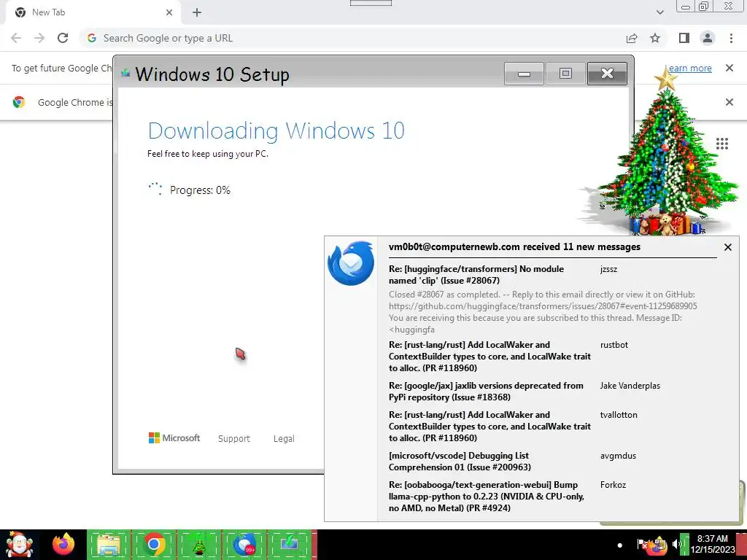Click sender name Jake Vanderplas
Viewport: 747px width, 560px height.
(630, 386)
